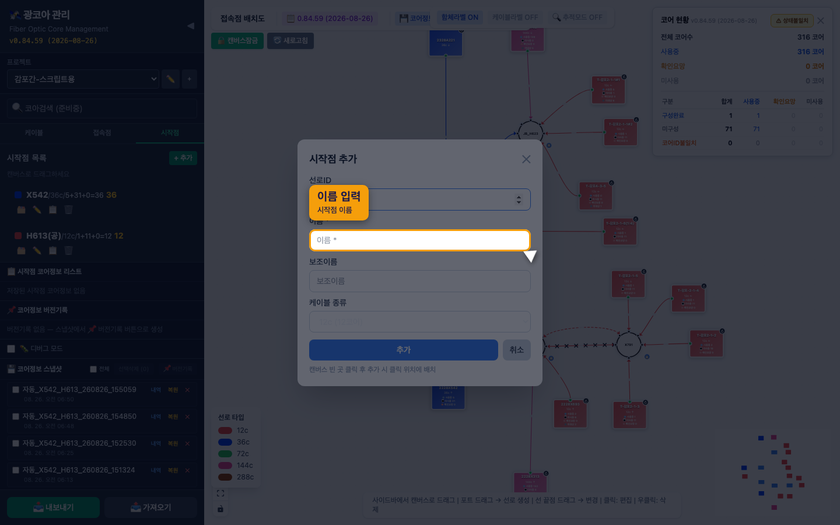Add a new project with plus icon
Image resolution: width=840 pixels, height=525 pixels.
click(x=189, y=79)
